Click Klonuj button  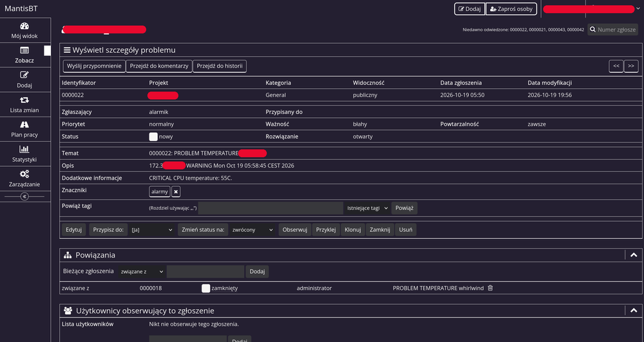coord(352,230)
